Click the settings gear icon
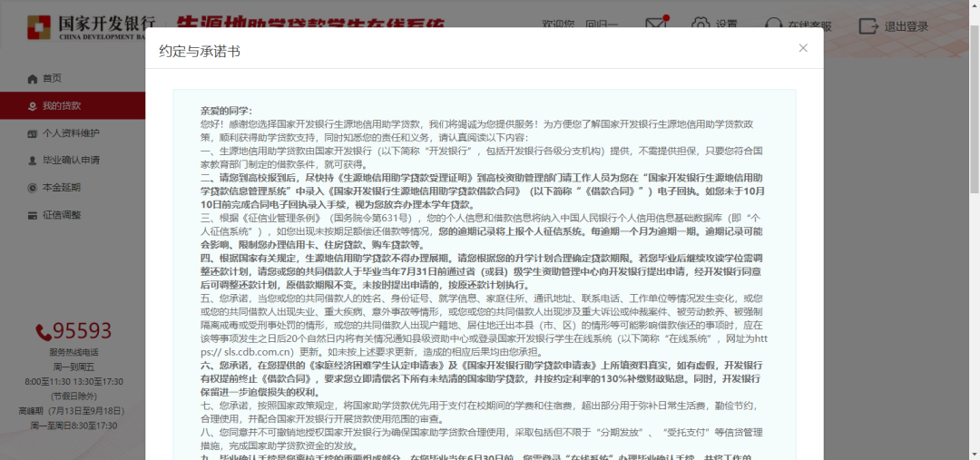This screenshot has width=980, height=460. pyautogui.click(x=701, y=24)
